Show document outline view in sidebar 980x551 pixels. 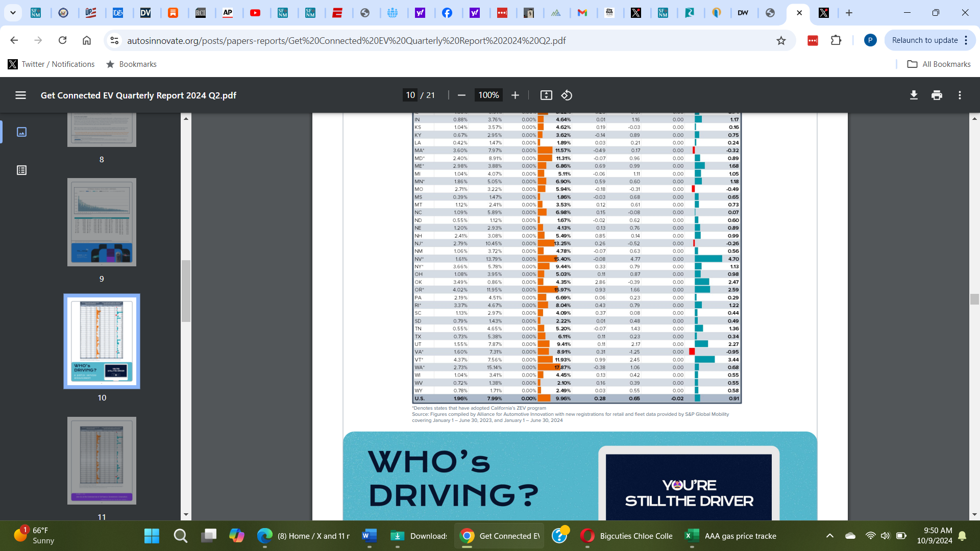pos(21,170)
